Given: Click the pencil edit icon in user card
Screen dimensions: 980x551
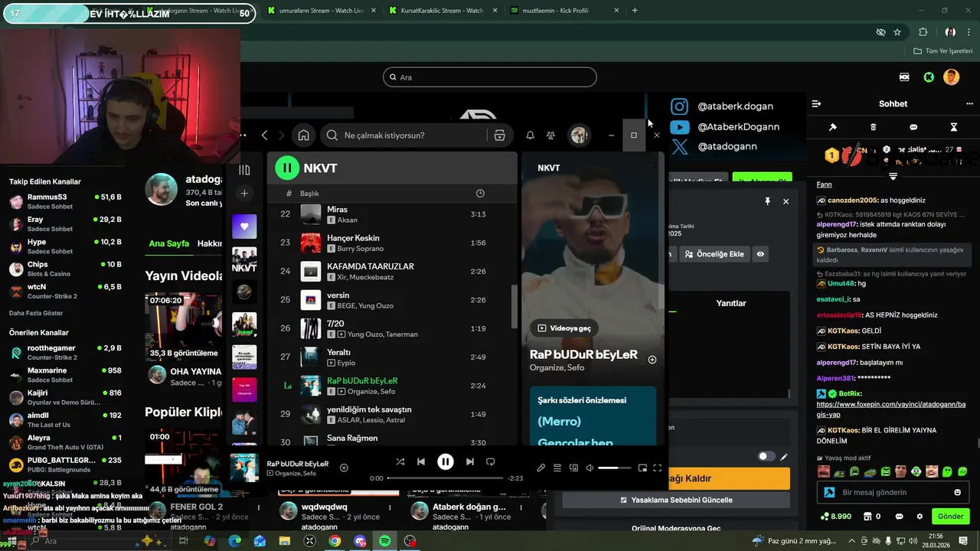Looking at the screenshot, I should point(784,457).
